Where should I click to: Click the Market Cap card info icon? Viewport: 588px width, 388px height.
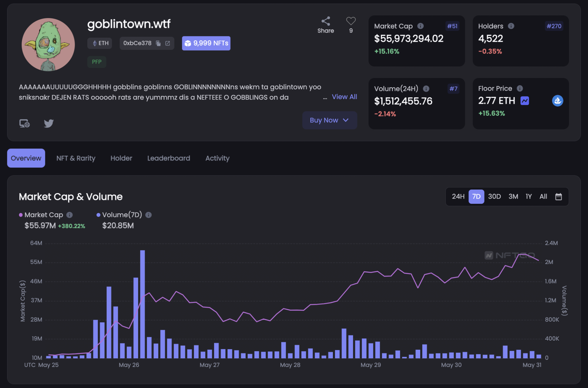[x=420, y=26]
